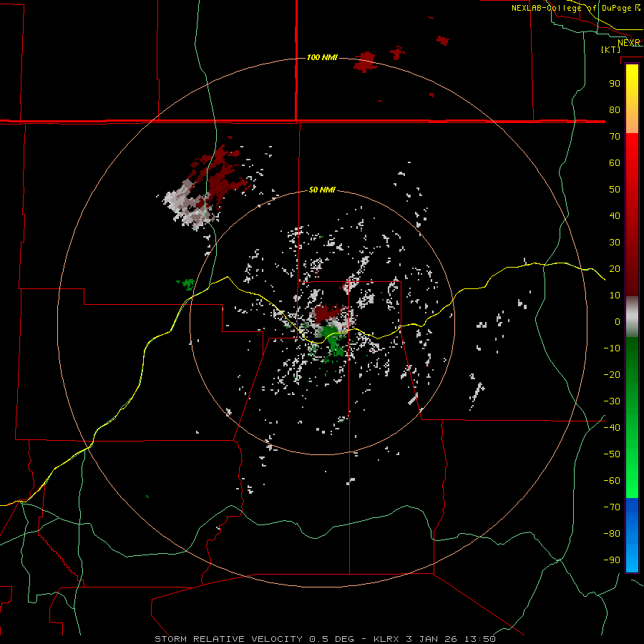Select the "20" value on the velocity scale

click(x=615, y=268)
